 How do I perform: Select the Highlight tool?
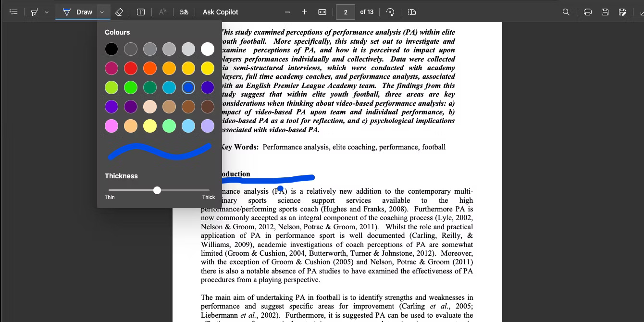click(x=33, y=12)
